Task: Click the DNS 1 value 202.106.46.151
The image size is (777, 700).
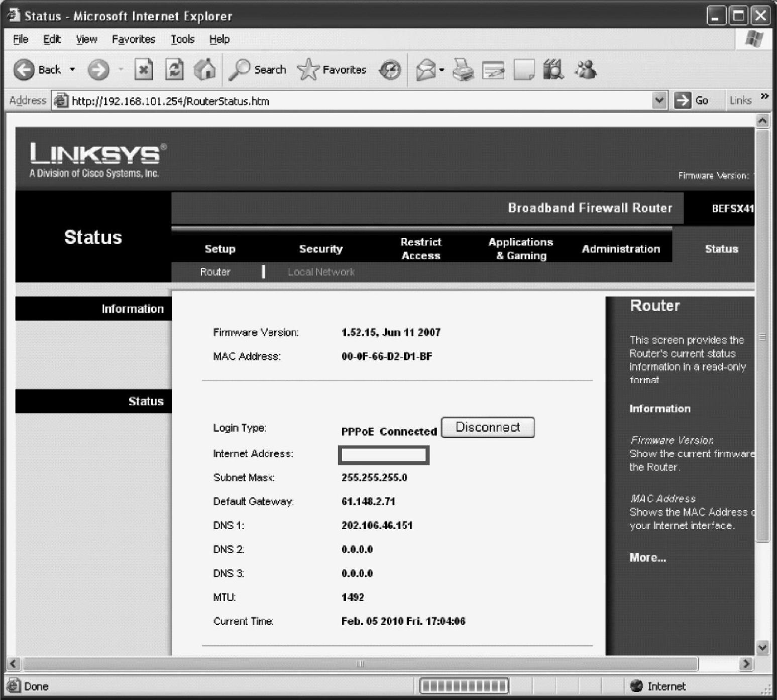Action: pos(377,526)
